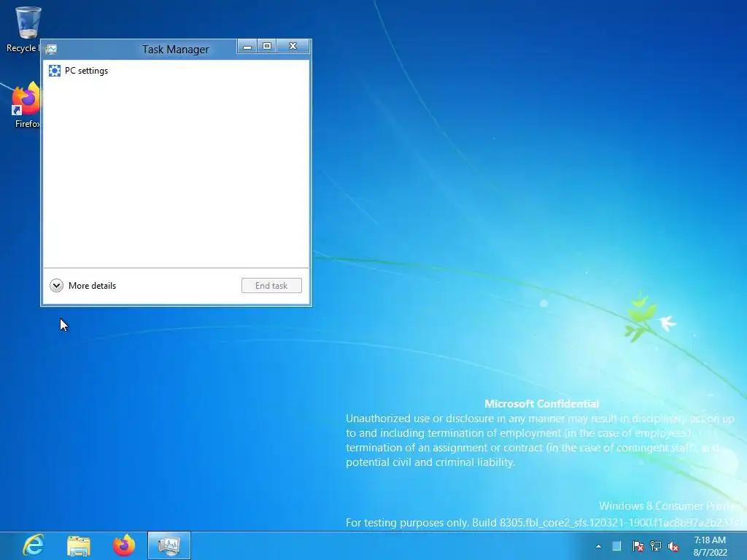
Task: Click the square tray icon beside the flag
Action: click(x=616, y=546)
